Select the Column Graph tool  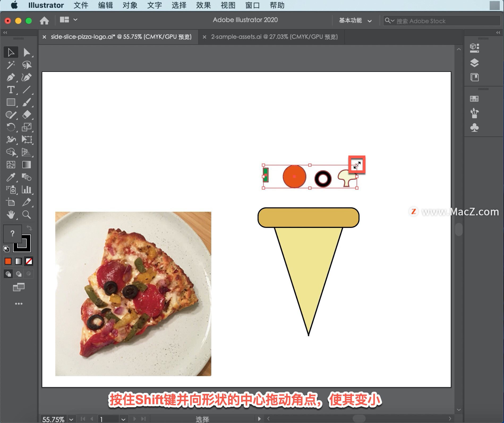(27, 189)
